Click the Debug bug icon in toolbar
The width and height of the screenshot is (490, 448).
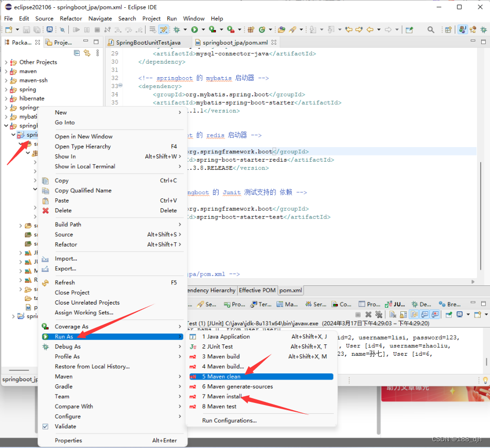pos(177,30)
